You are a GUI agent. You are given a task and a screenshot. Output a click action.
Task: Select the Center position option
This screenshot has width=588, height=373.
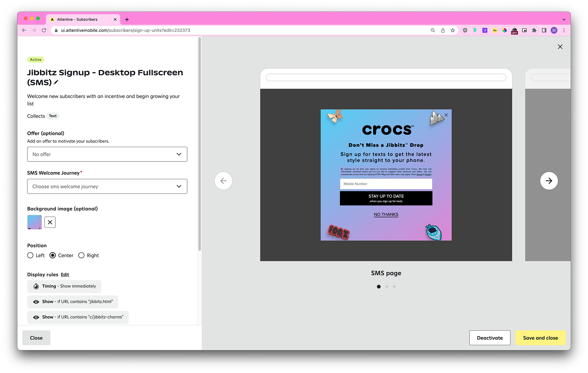(x=53, y=255)
